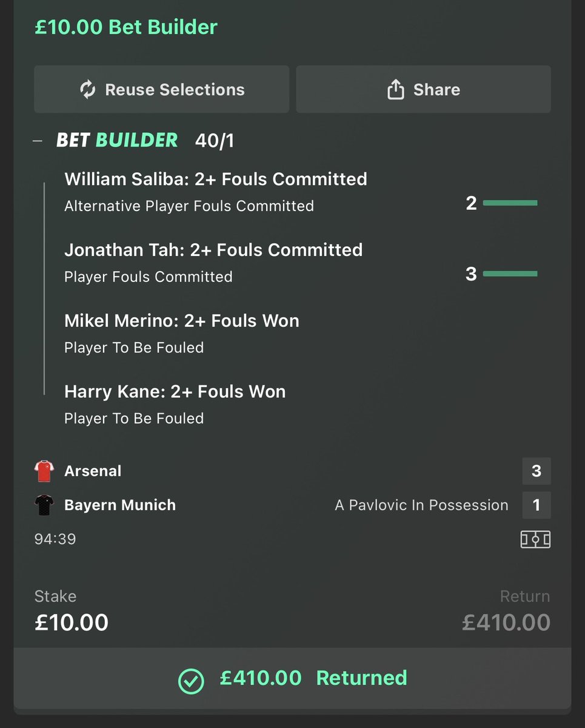The image size is (585, 728).
Task: Select William Saliba fouls progress bar
Action: [510, 203]
